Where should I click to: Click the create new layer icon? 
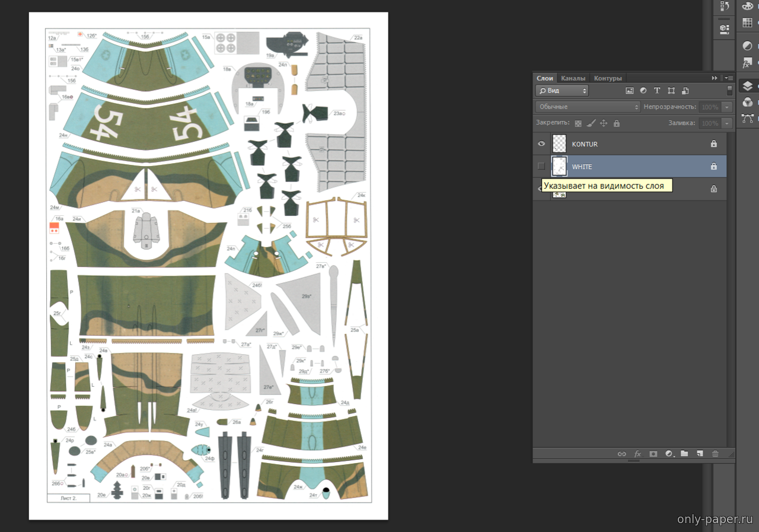(700, 454)
